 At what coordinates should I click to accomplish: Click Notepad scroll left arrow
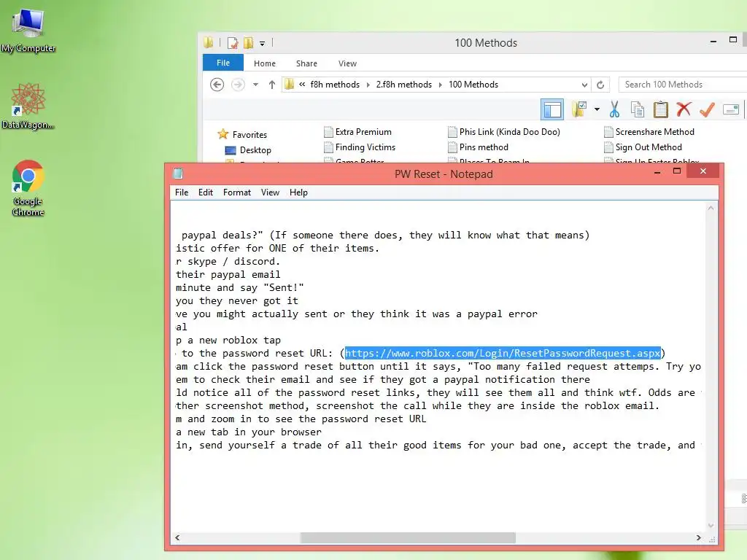pos(177,537)
